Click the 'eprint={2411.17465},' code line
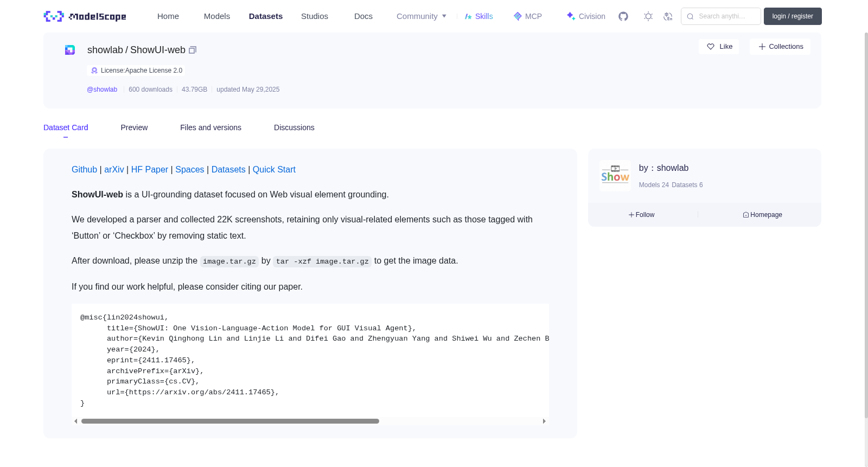868x467 pixels. 151,360
